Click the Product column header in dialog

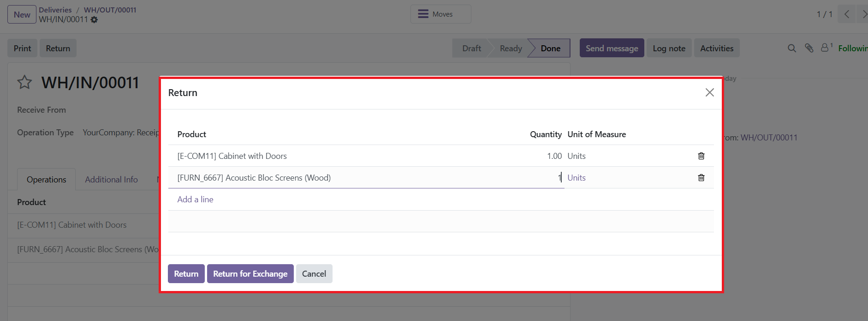click(192, 134)
